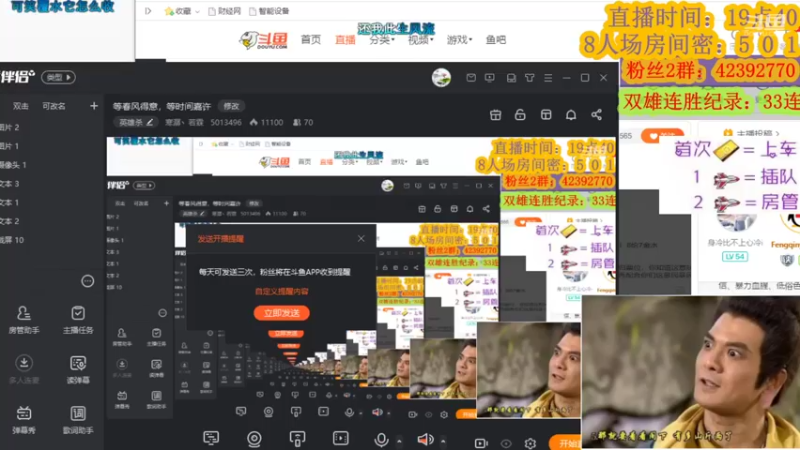Open the hamburger menu in companion title bar
This screenshot has width=800, height=450.
click(548, 78)
